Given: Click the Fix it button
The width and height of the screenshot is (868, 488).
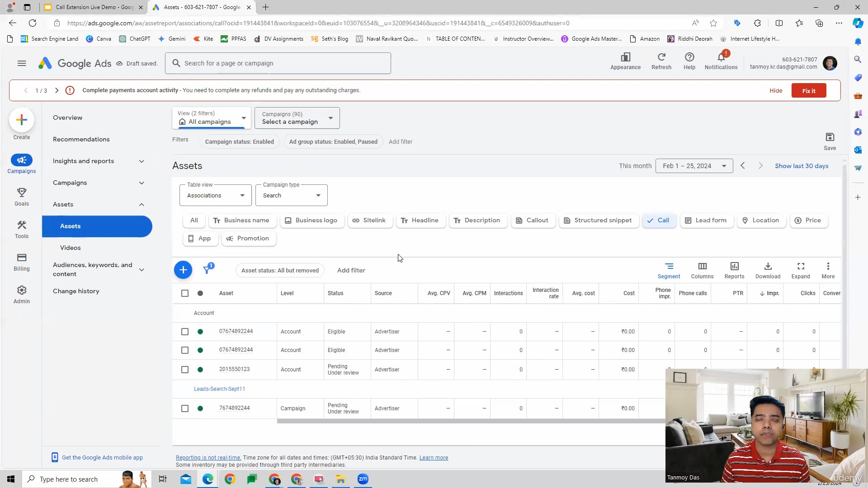Looking at the screenshot, I should (809, 91).
